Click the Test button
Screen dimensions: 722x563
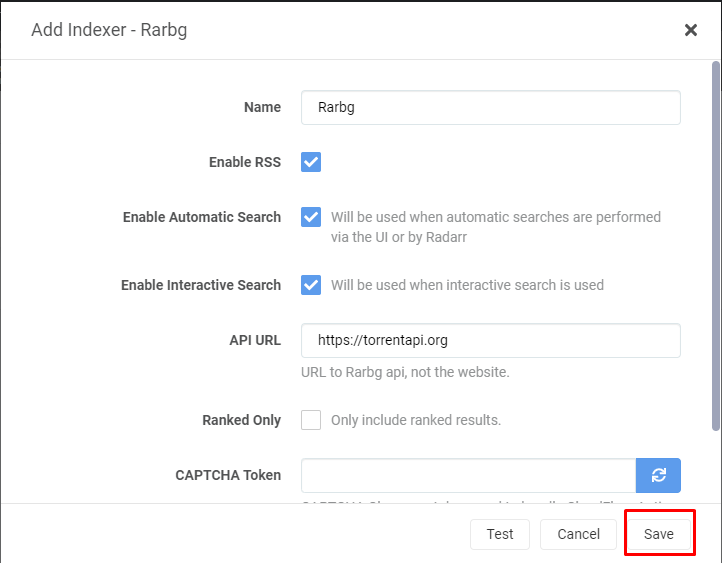coord(500,534)
